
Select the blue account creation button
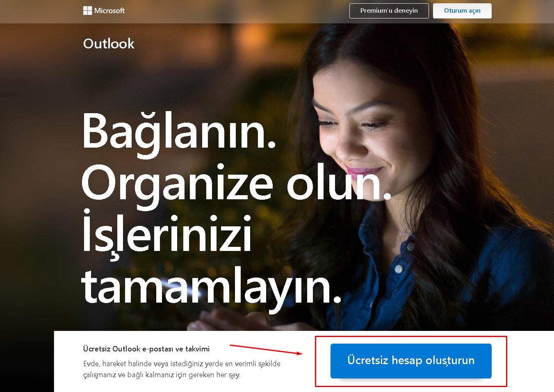(410, 361)
